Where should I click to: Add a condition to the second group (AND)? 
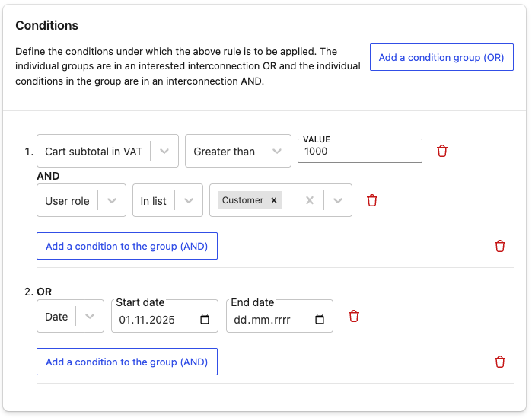pos(127,362)
